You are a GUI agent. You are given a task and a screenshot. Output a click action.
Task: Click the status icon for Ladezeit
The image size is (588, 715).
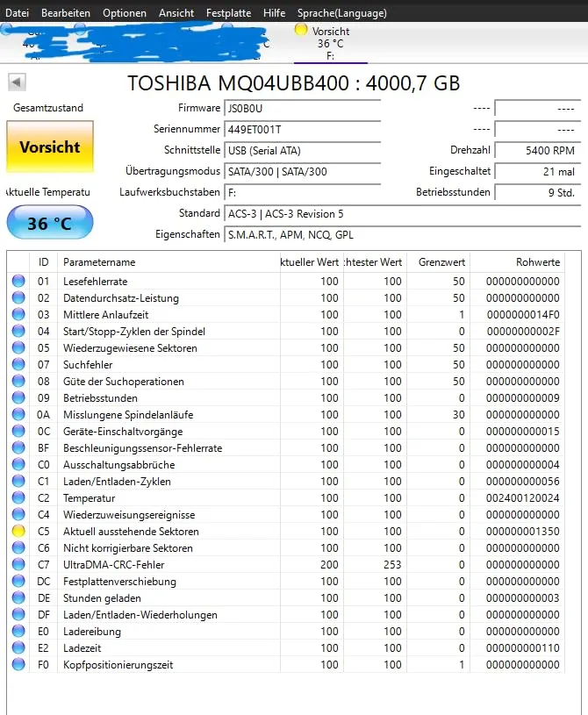[x=18, y=648]
